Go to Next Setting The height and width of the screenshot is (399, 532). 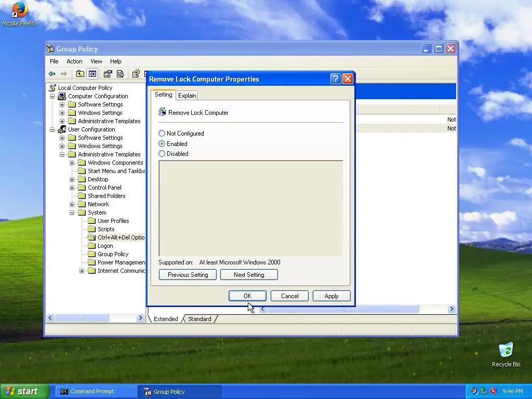(x=249, y=274)
